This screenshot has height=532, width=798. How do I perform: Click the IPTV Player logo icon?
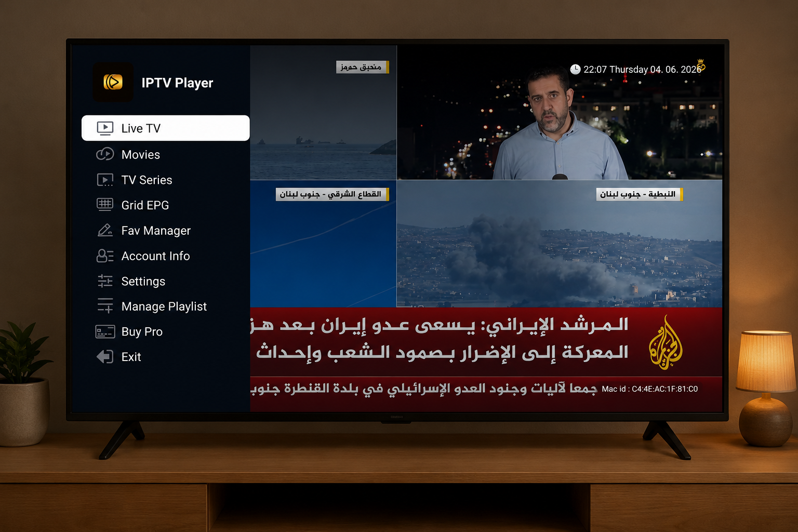[x=113, y=82]
